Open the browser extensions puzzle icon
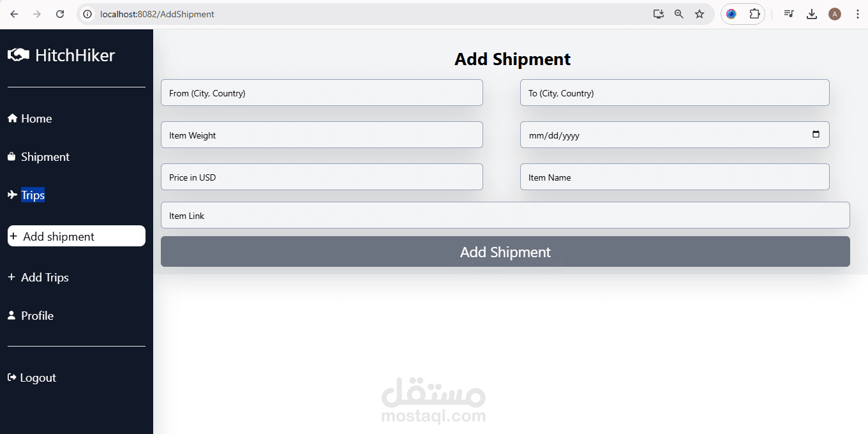Image resolution: width=868 pixels, height=434 pixels. tap(754, 14)
